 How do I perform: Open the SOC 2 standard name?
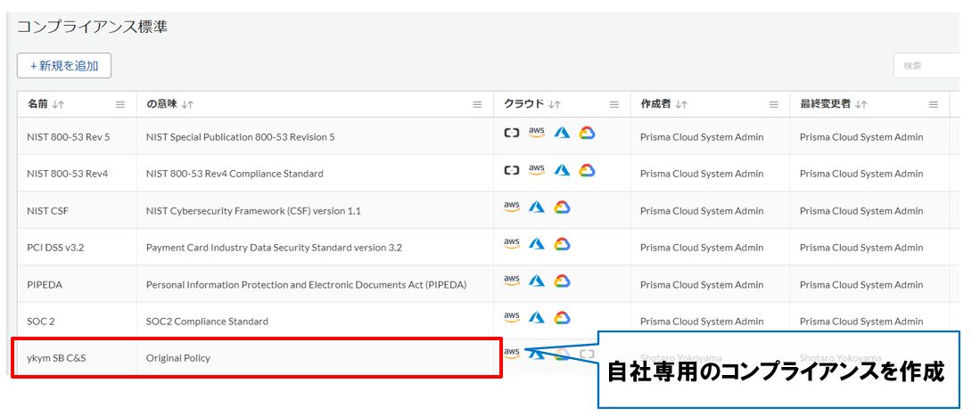point(42,321)
